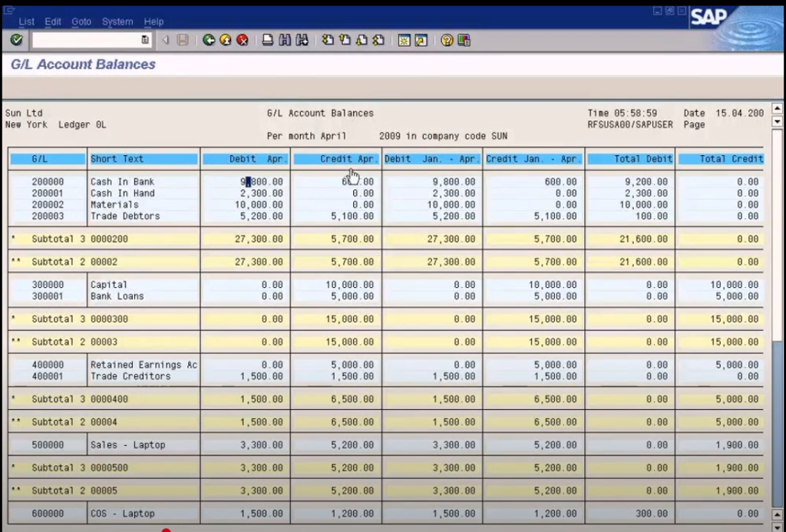Image resolution: width=786 pixels, height=532 pixels.
Task: Click Cash In Bank total debit 9,200.00
Action: click(x=646, y=182)
